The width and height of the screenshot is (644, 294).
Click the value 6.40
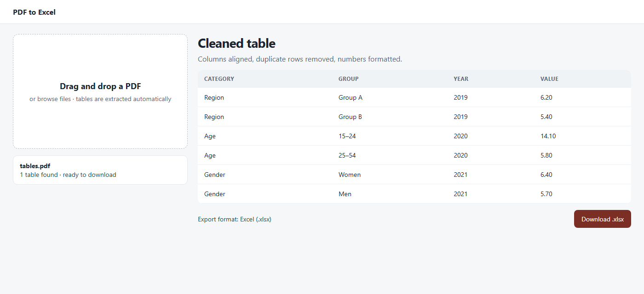546,175
